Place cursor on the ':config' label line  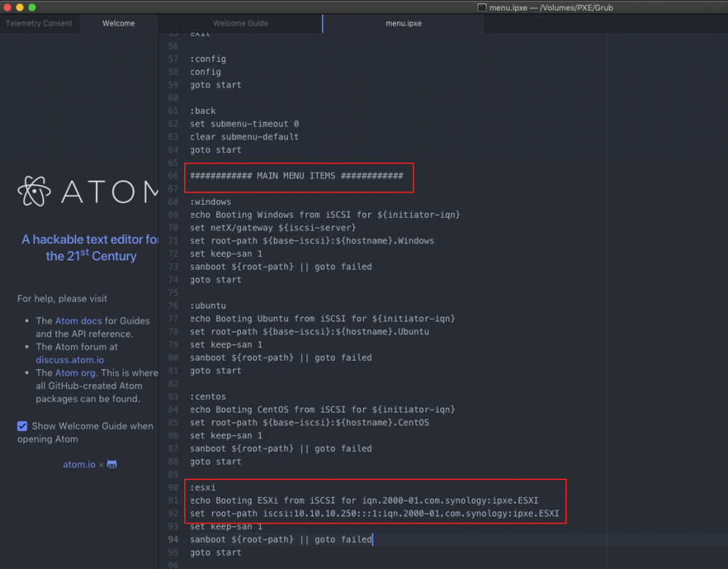(208, 59)
